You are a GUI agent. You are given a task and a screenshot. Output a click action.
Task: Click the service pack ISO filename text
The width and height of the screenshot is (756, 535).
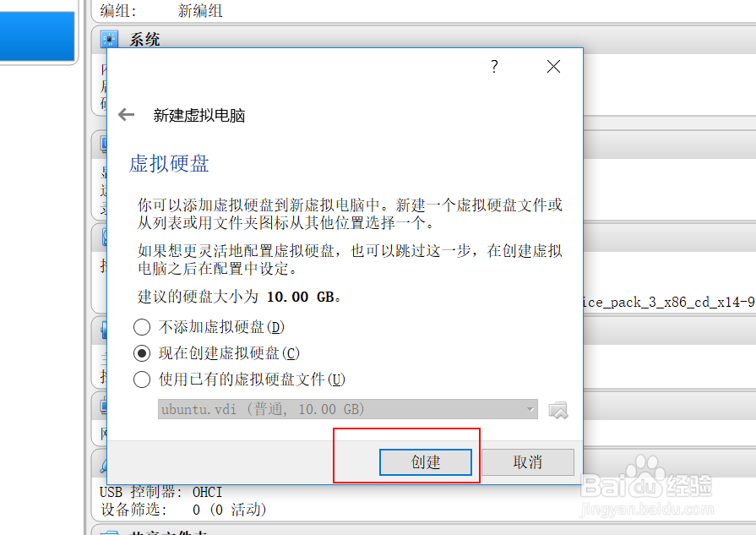(669, 303)
